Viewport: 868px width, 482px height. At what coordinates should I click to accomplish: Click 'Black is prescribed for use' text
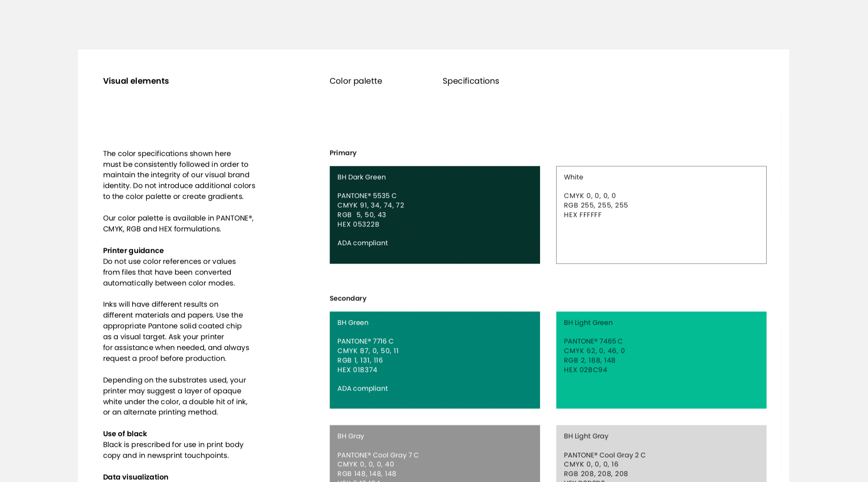pos(173,450)
